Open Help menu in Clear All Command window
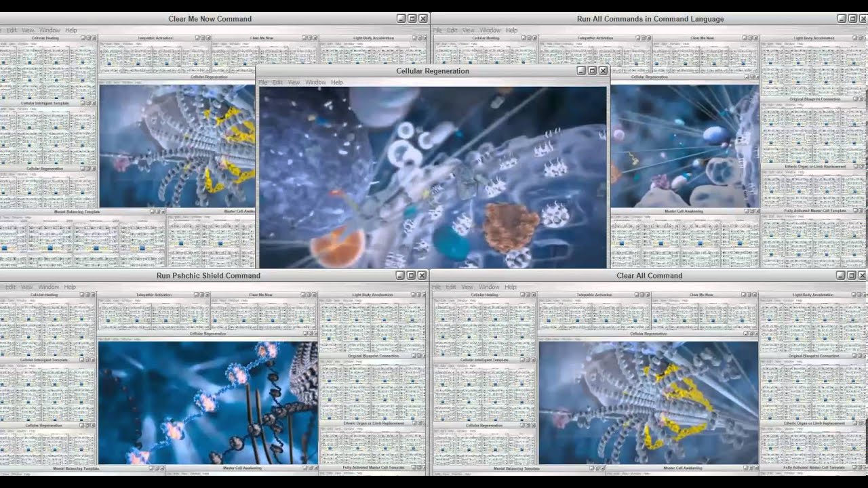868x488 pixels. click(511, 287)
